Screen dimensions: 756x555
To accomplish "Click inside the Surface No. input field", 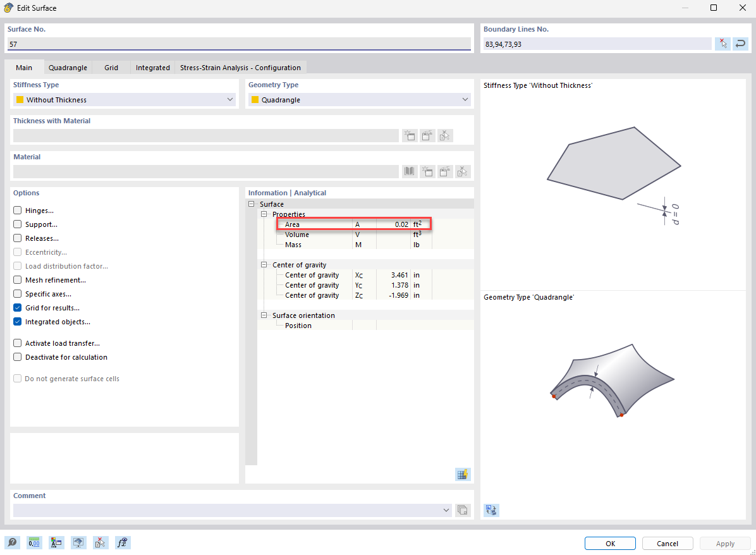I will 239,44.
